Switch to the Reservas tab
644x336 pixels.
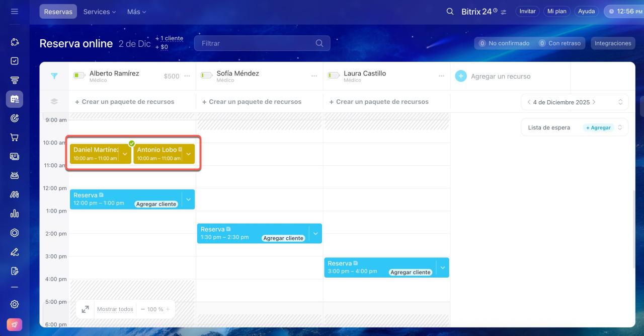(58, 12)
